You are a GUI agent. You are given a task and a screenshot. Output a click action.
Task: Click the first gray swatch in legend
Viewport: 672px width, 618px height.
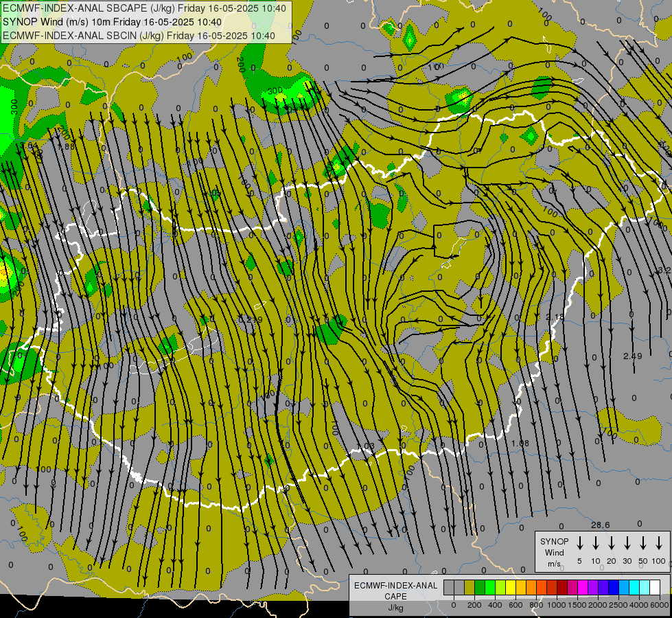[449, 587]
